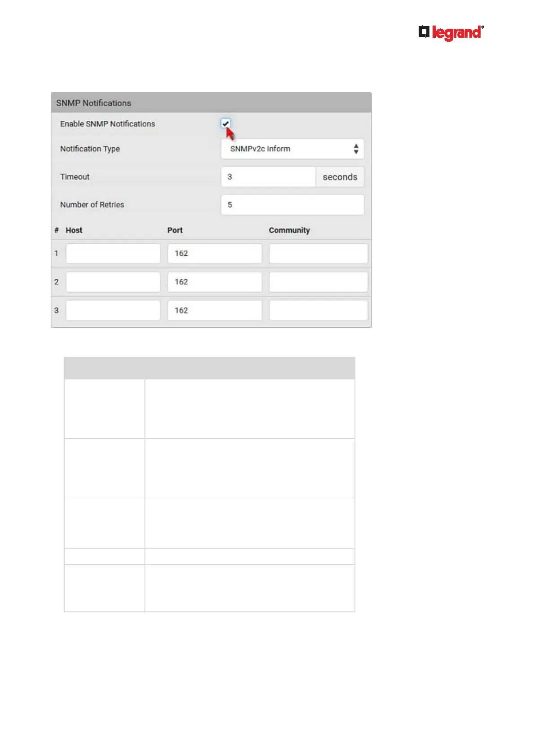Click the Host field in row 1
The height and width of the screenshot is (756, 534).
(x=113, y=254)
